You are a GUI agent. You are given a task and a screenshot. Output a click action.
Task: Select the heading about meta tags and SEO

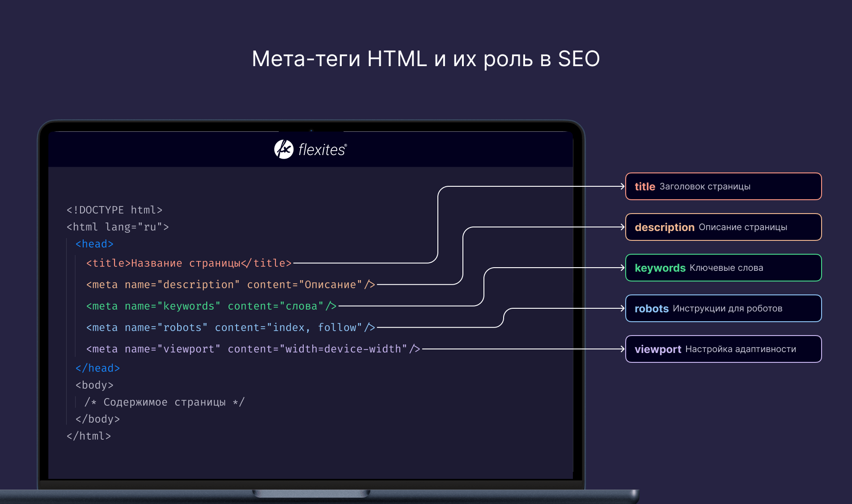coord(426,59)
